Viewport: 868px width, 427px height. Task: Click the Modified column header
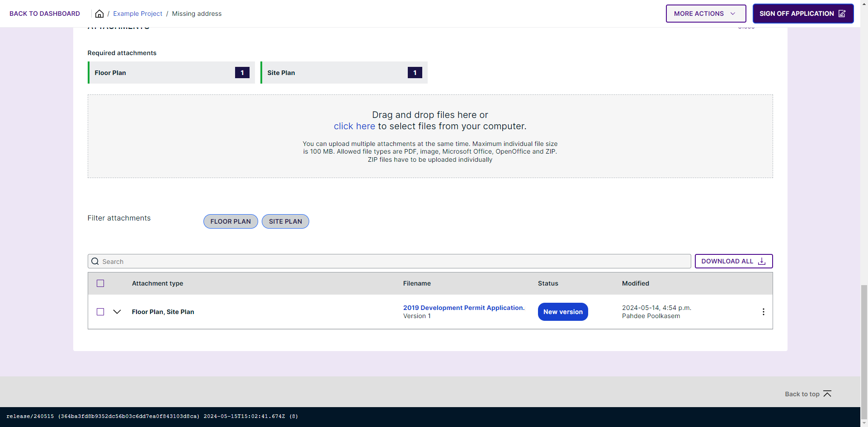coord(636,283)
